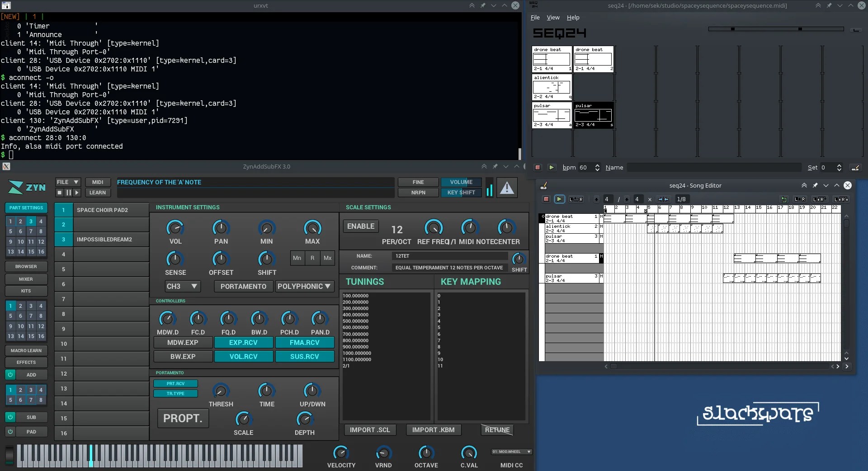
Task: Open the FILE dropdown in ZynAddSubFX
Action: 68,182
